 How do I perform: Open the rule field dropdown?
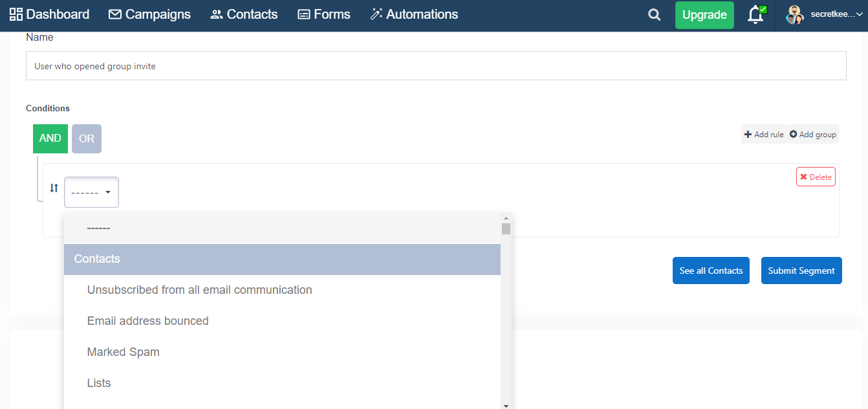pyautogui.click(x=91, y=192)
